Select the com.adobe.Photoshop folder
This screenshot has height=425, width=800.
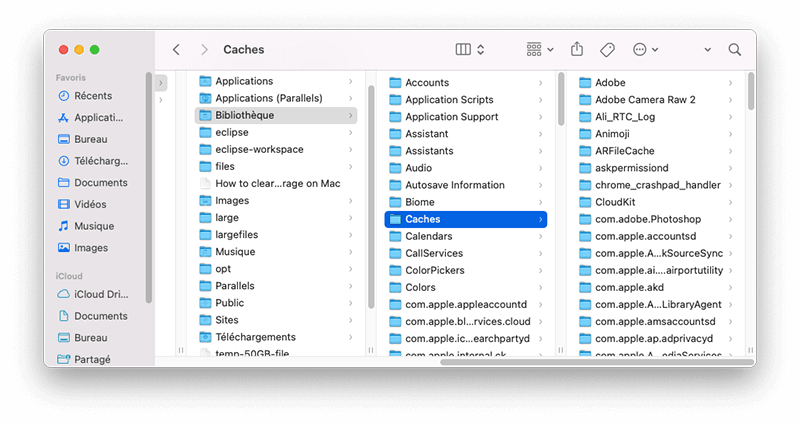656,219
